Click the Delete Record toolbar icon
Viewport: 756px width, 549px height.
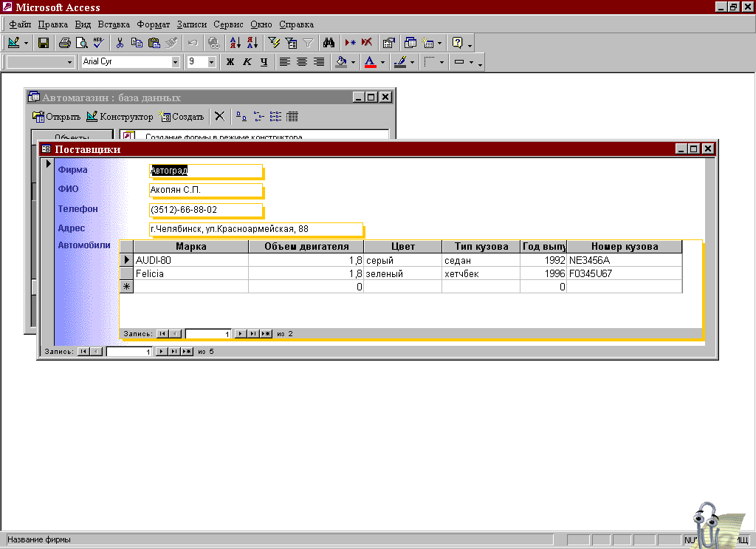pyautogui.click(x=367, y=43)
